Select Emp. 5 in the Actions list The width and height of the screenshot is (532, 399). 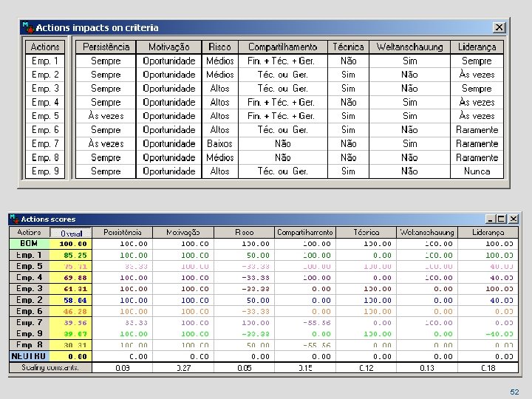(x=45, y=116)
